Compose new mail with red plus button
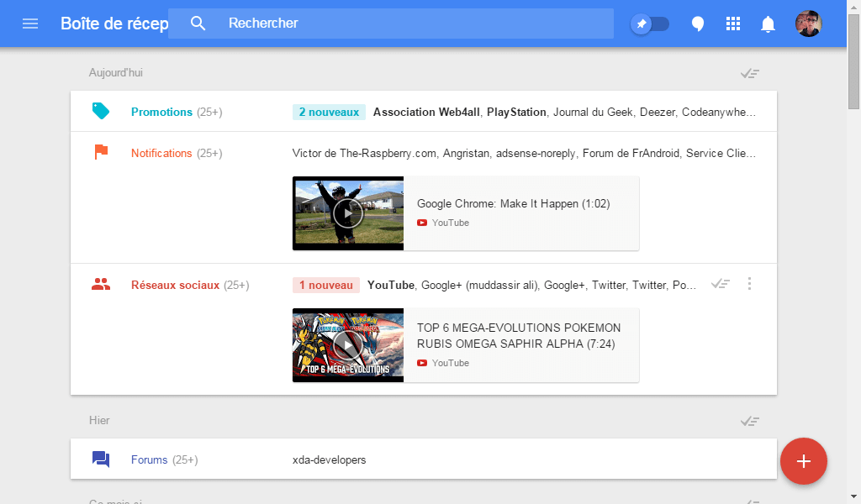 click(804, 461)
